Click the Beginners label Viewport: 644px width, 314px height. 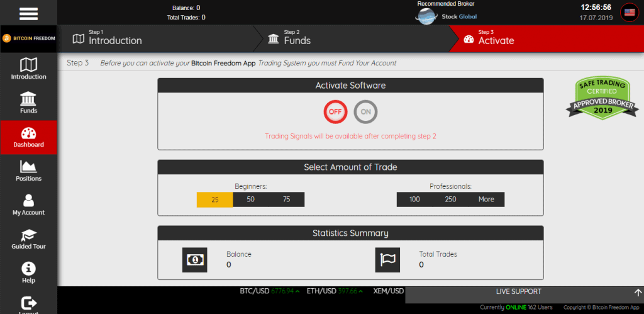[x=251, y=186]
